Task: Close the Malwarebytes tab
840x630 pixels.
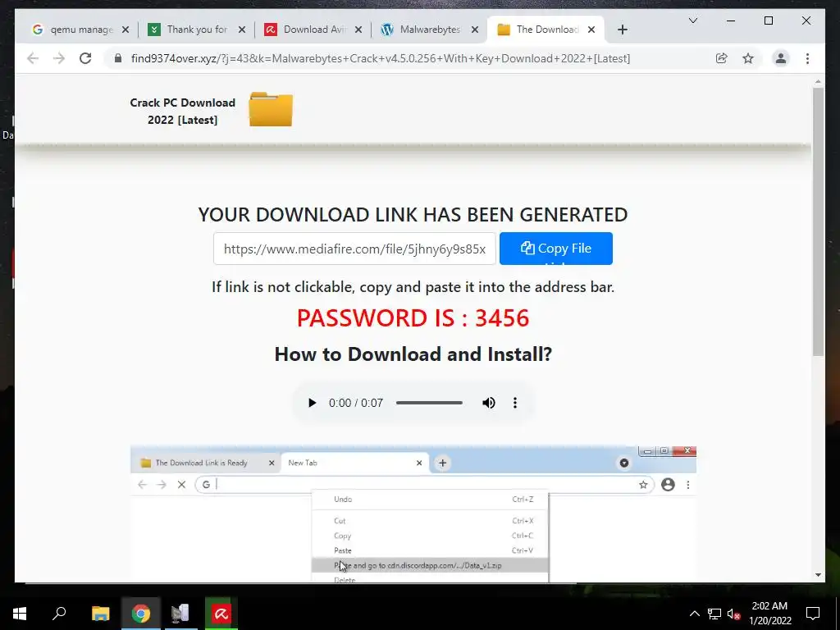Action: [475, 30]
